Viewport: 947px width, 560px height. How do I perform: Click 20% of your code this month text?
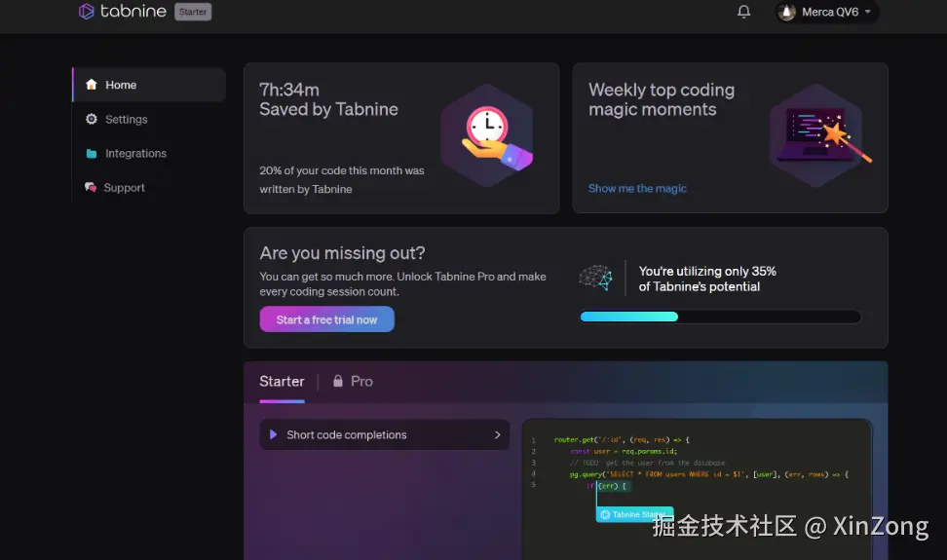coord(342,180)
